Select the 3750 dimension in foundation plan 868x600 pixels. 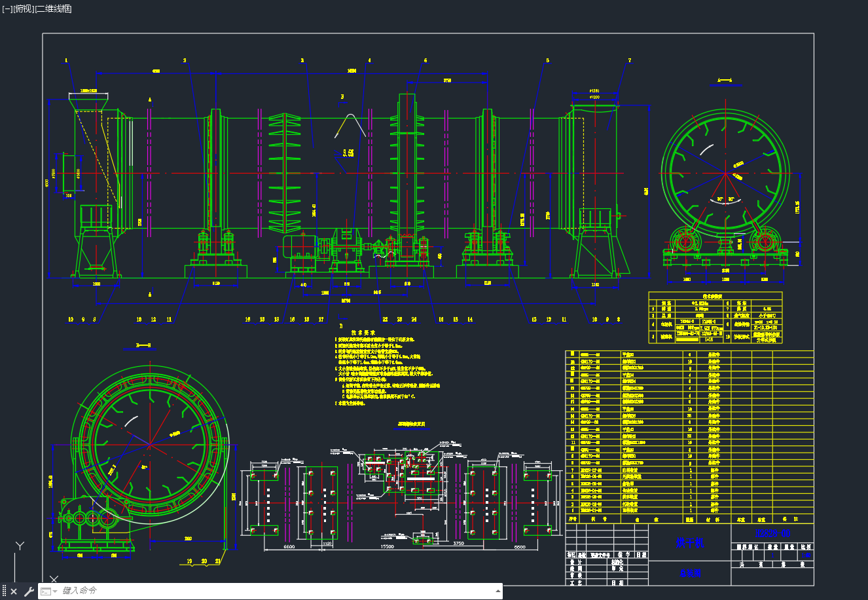pyautogui.click(x=458, y=544)
